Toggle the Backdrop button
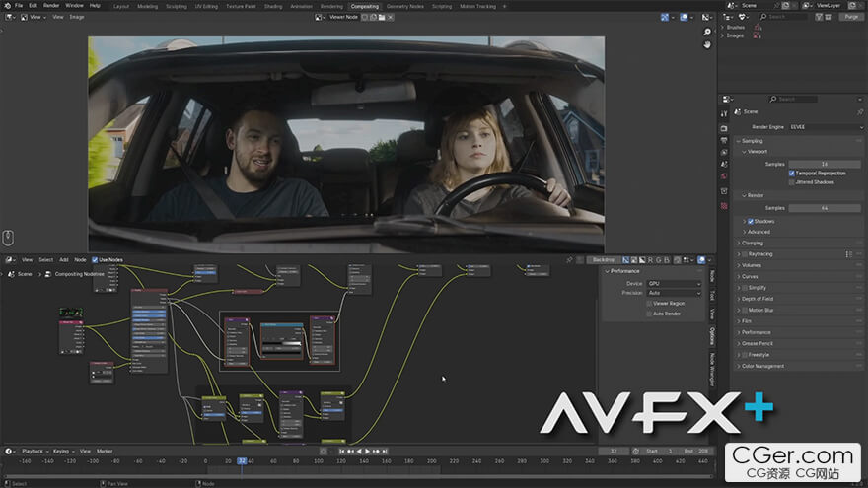Image resolution: width=868 pixels, height=488 pixels. tap(603, 260)
